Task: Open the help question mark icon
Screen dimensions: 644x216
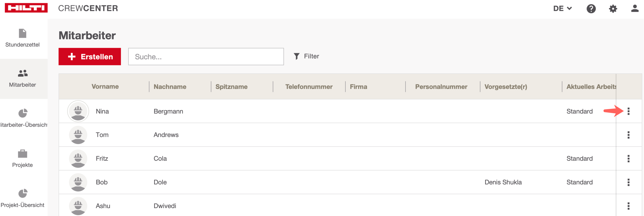Action: click(591, 9)
